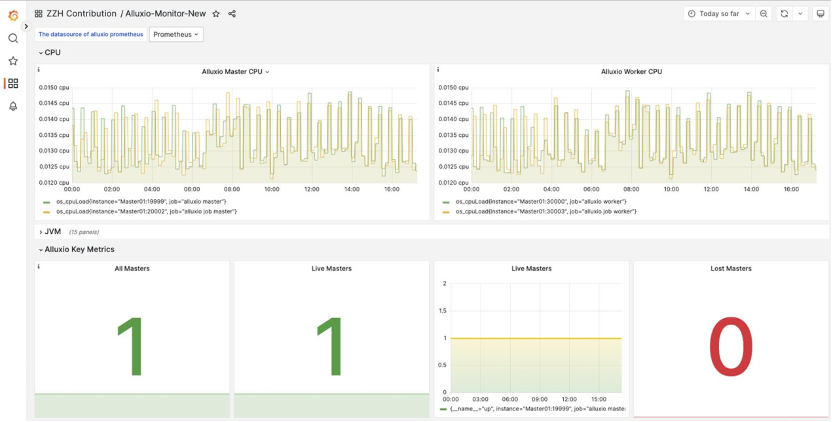Open the alerting bell icon
This screenshot has height=422, width=832.
click(13, 106)
